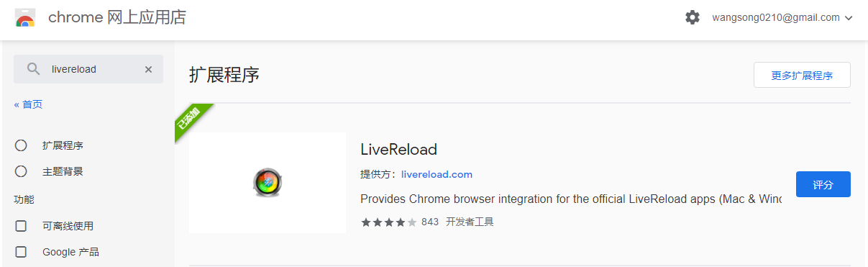Image resolution: width=868 pixels, height=267 pixels.
Task: Go back via the « 首页 link
Action: [28, 104]
